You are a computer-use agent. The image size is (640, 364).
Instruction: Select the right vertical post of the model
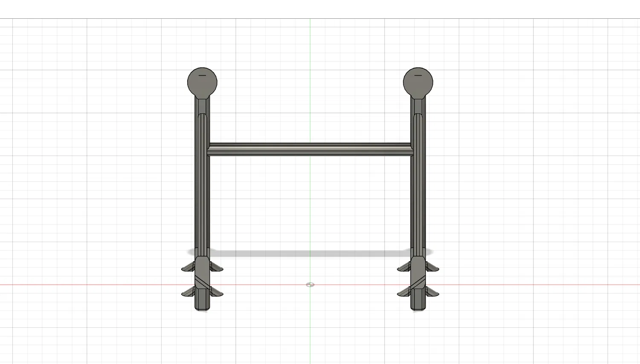[x=418, y=177]
